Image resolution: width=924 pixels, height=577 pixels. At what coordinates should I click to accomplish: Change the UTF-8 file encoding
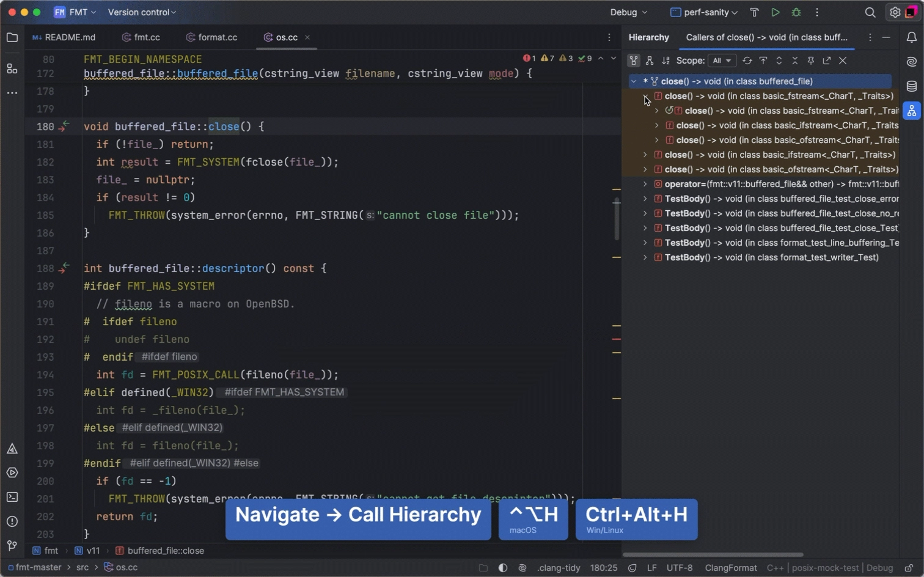click(680, 568)
